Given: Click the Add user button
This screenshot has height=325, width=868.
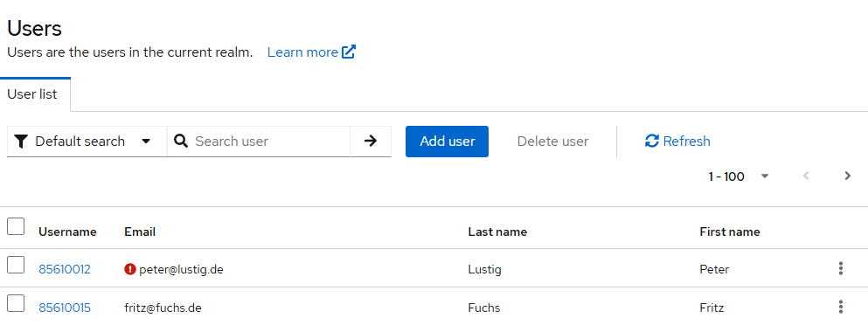Looking at the screenshot, I should click(x=447, y=142).
